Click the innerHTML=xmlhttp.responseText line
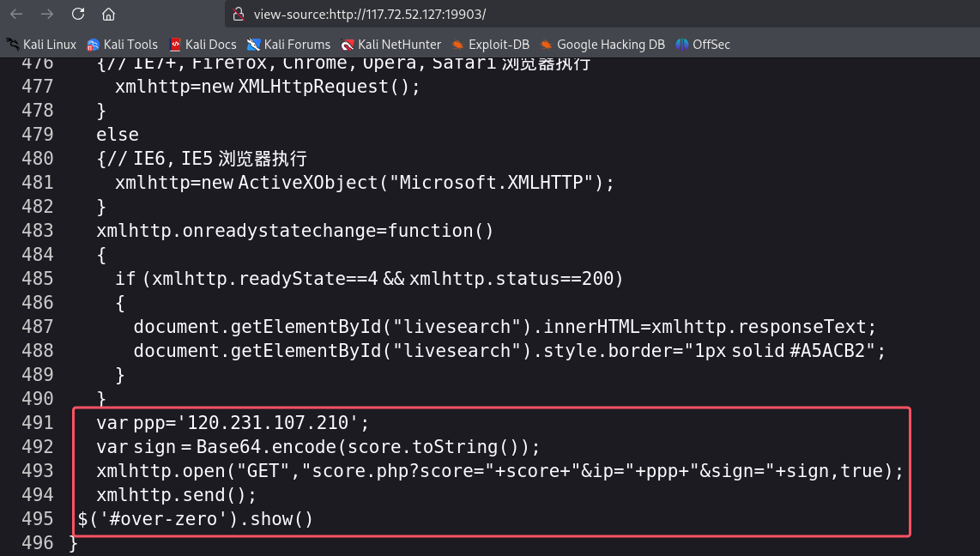This screenshot has height=556, width=980. pyautogui.click(x=505, y=327)
